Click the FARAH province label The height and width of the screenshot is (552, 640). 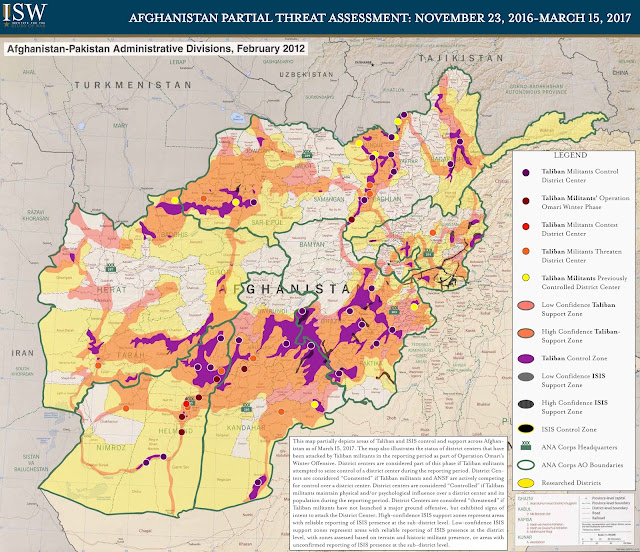coord(131,355)
